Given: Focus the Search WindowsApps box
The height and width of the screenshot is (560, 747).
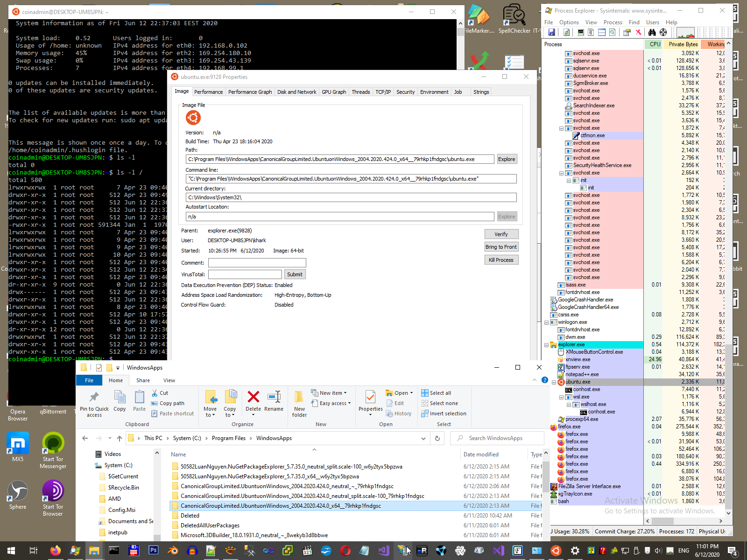Looking at the screenshot, I should click(497, 438).
